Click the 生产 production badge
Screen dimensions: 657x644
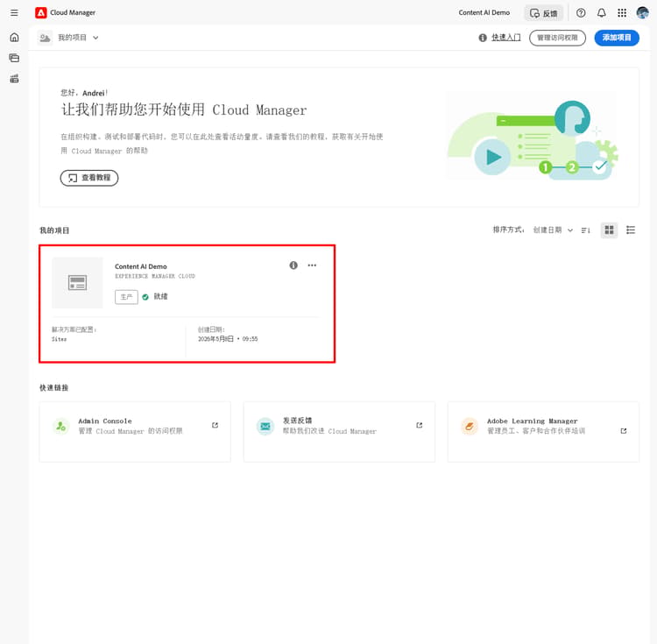pos(126,297)
